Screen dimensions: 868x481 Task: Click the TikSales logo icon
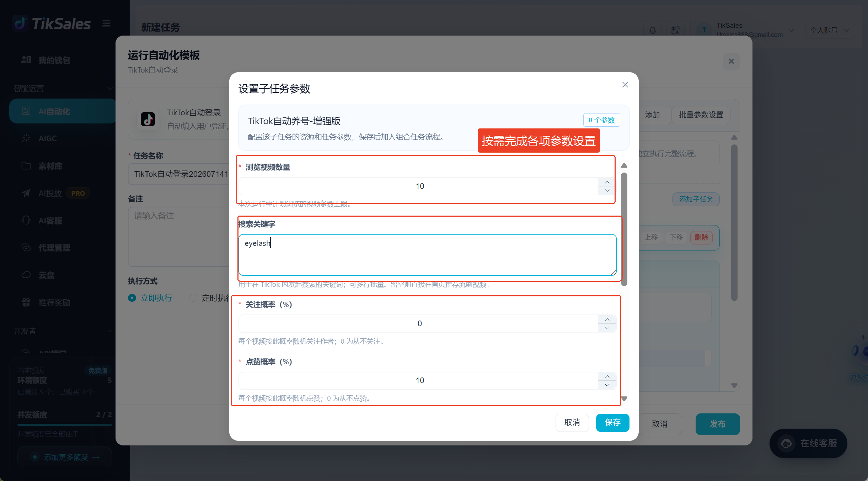coord(20,23)
